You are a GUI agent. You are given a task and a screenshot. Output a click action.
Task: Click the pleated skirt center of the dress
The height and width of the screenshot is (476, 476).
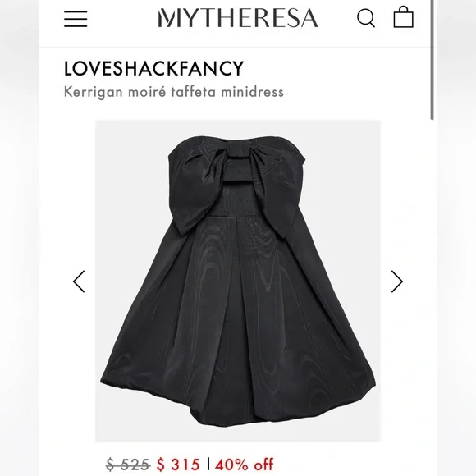click(238, 304)
